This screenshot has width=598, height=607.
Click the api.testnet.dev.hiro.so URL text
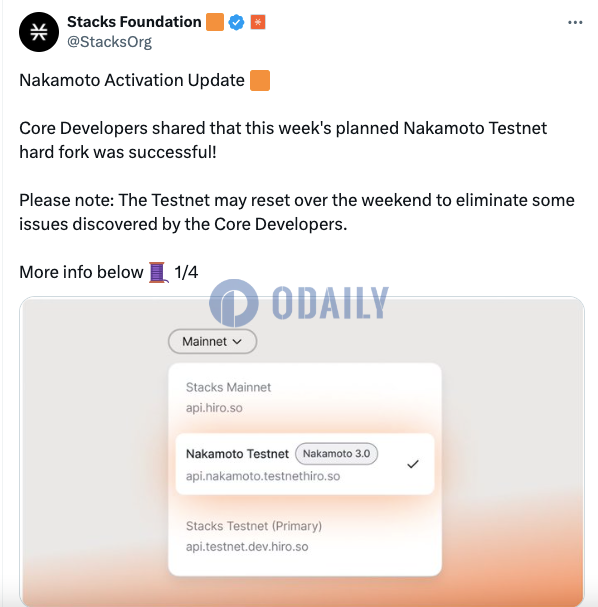(x=247, y=547)
